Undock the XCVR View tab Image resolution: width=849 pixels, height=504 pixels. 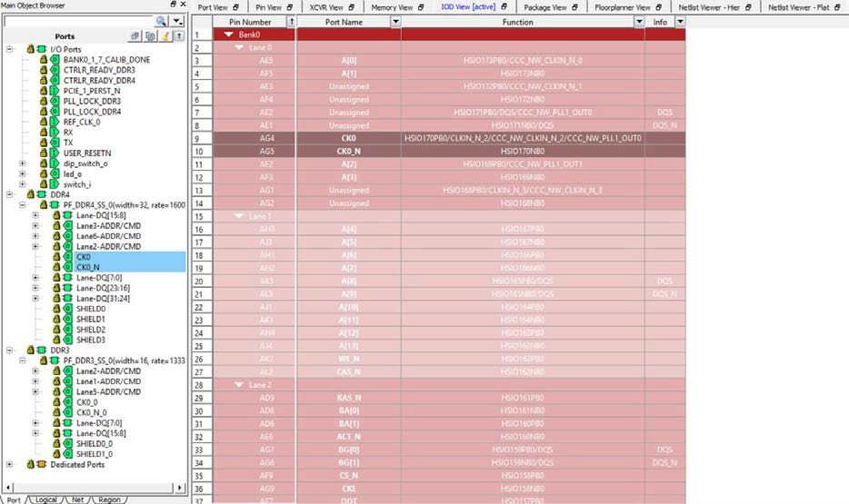351,7
